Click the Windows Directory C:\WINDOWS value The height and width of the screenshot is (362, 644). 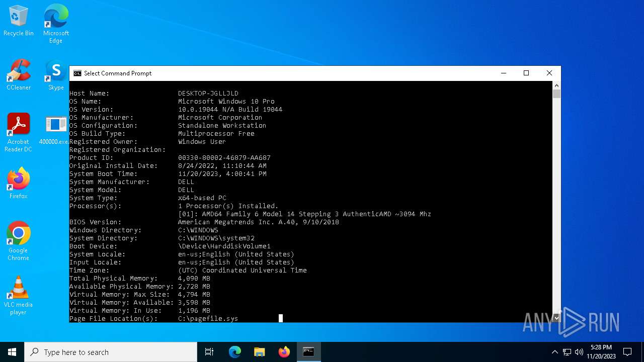coord(198,230)
